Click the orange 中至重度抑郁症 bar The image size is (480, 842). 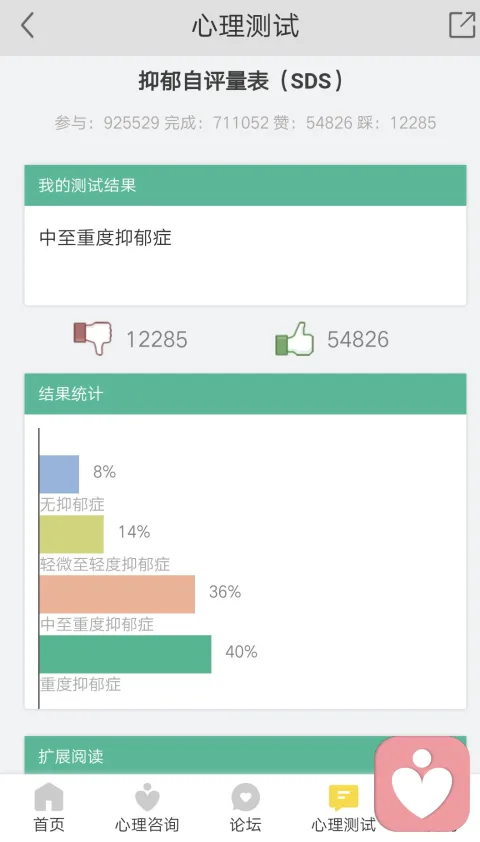point(117,594)
